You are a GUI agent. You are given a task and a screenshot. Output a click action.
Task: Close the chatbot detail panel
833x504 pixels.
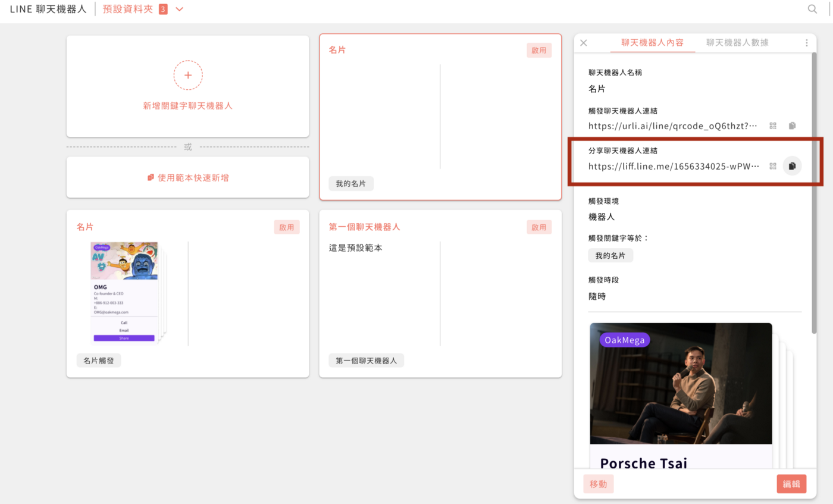point(584,43)
